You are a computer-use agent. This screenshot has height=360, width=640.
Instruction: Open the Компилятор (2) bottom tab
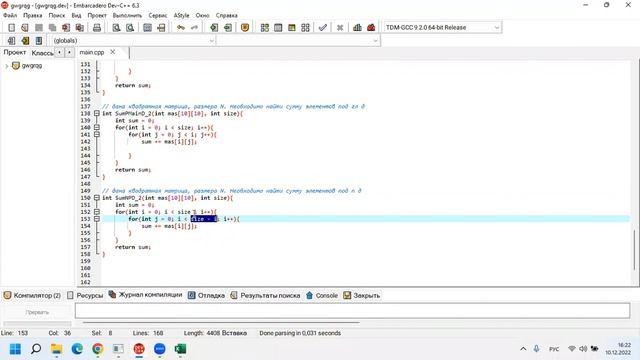32,295
